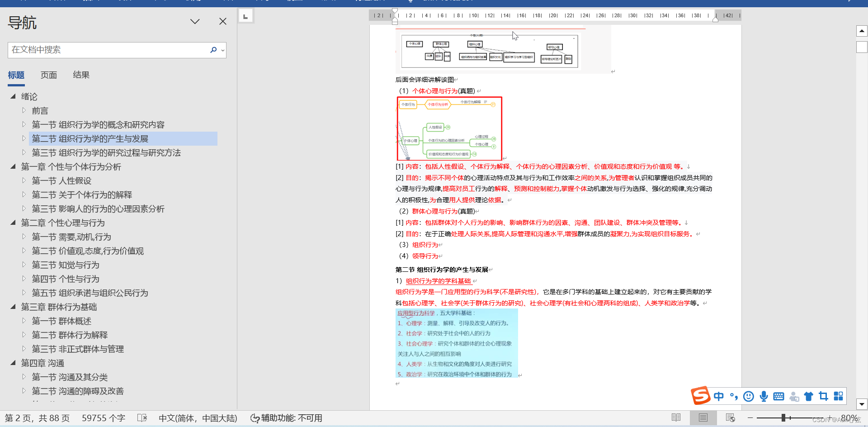Open zoom dialog via 80% level
This screenshot has width=868, height=427.
click(849, 418)
